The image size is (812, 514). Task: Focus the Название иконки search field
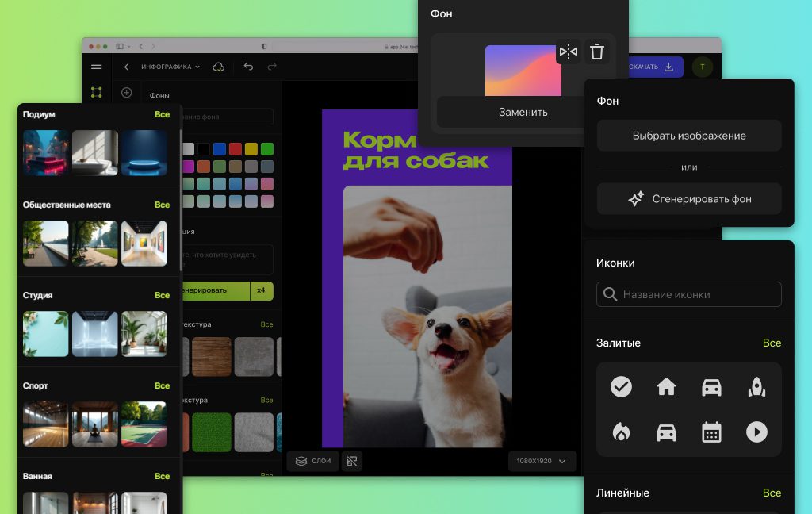point(689,294)
